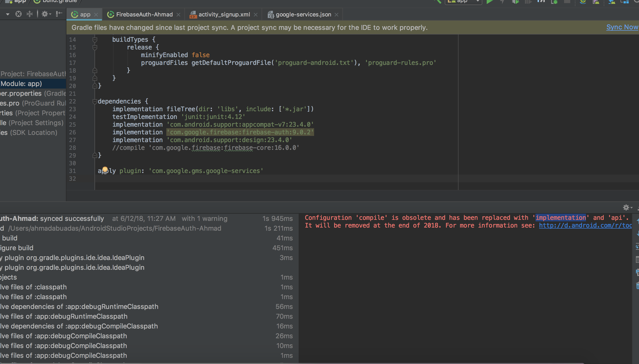
Task: Close the google-services.json tab
Action: click(x=336, y=15)
